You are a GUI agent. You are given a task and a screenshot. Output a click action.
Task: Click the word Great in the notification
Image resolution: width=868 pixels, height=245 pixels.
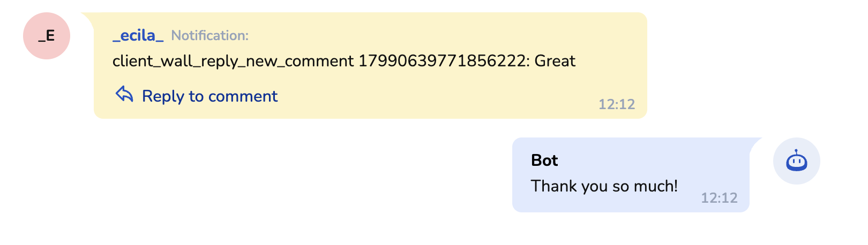555,61
